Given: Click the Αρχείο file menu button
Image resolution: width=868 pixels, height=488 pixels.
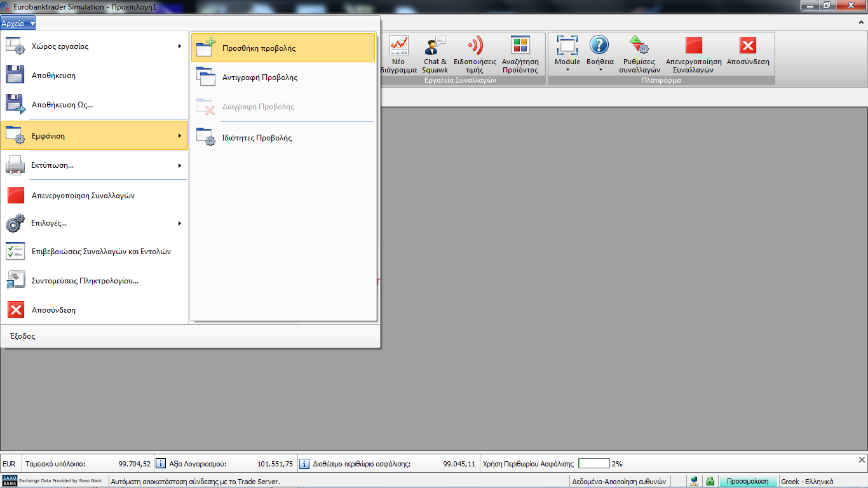Looking at the screenshot, I should [x=18, y=24].
